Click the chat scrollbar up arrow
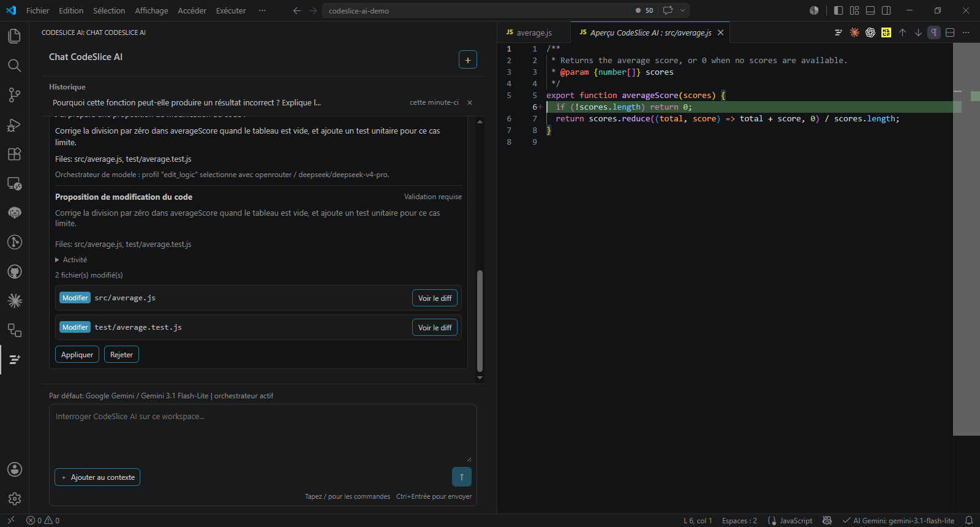The width and height of the screenshot is (980, 527). click(x=480, y=122)
